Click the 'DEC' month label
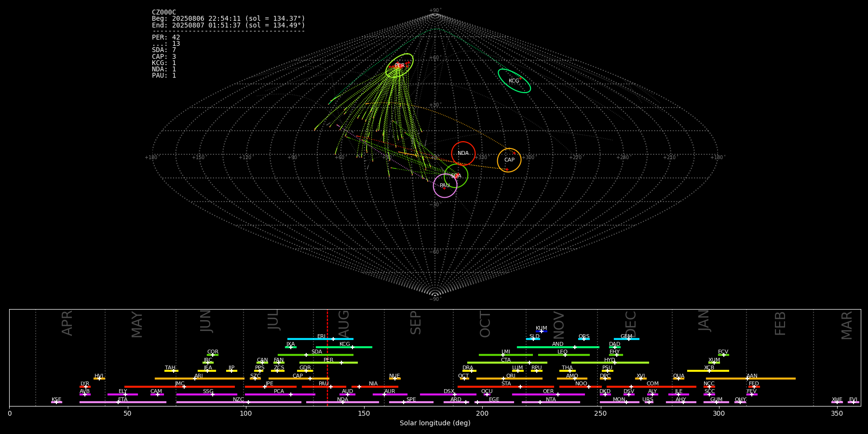Screen dimensions: 868x434 pyautogui.click(x=631, y=324)
